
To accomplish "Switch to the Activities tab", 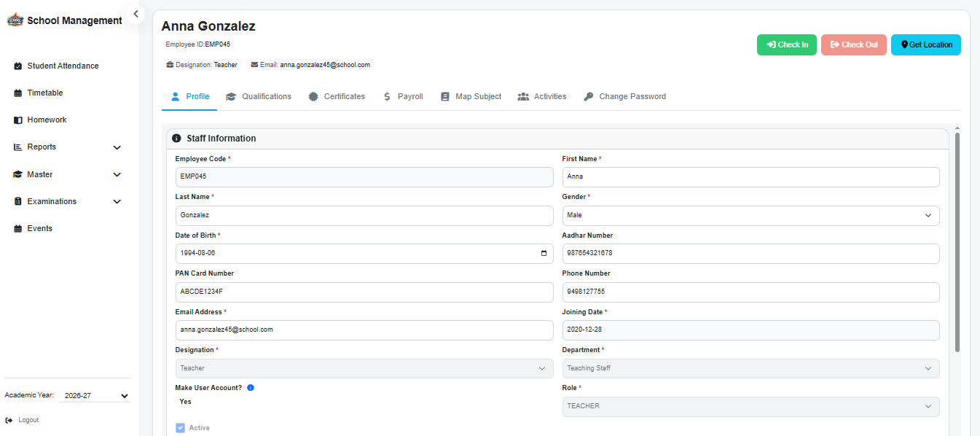I will point(542,96).
